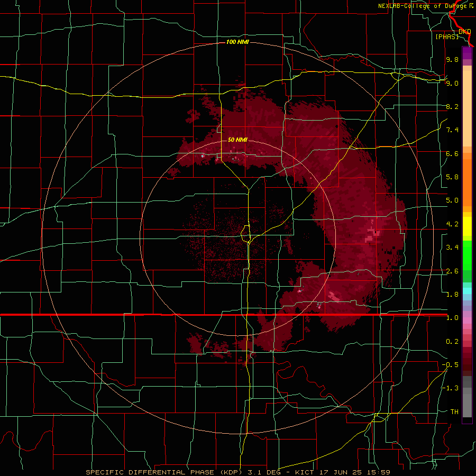Image resolution: width=476 pixels, height=476 pixels.
Task: Click the 5.8 value on the color scale
Action: (452, 177)
